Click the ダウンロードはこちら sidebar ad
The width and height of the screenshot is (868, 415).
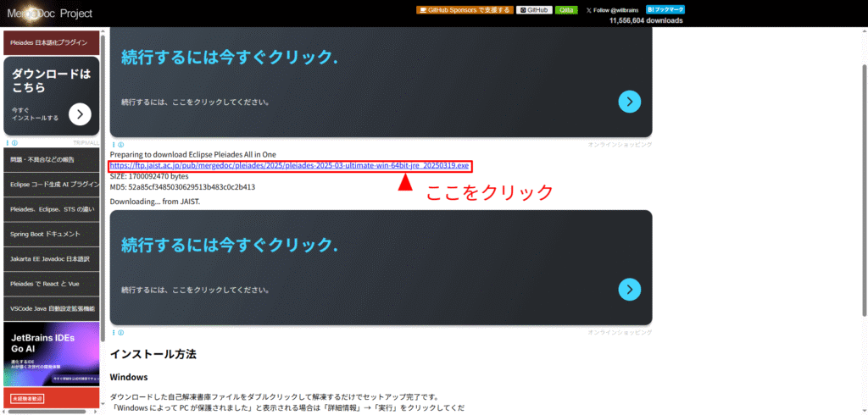[52, 96]
